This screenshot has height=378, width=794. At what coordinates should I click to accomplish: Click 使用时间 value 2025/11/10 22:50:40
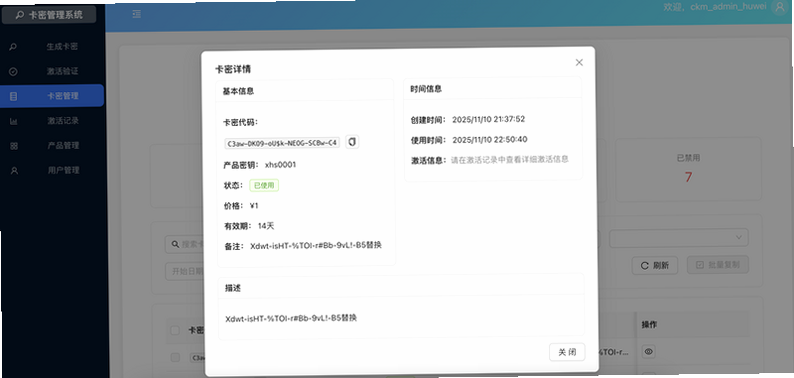[490, 140]
